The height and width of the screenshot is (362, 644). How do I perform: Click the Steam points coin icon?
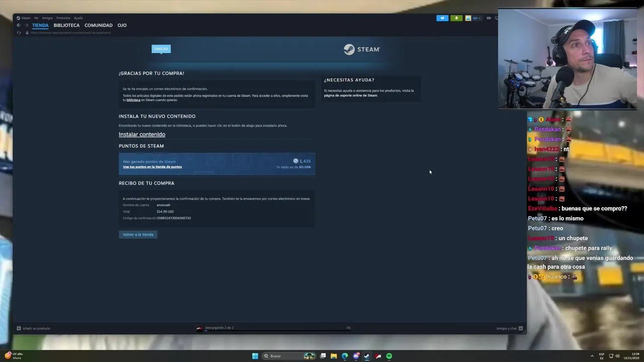coord(296,161)
